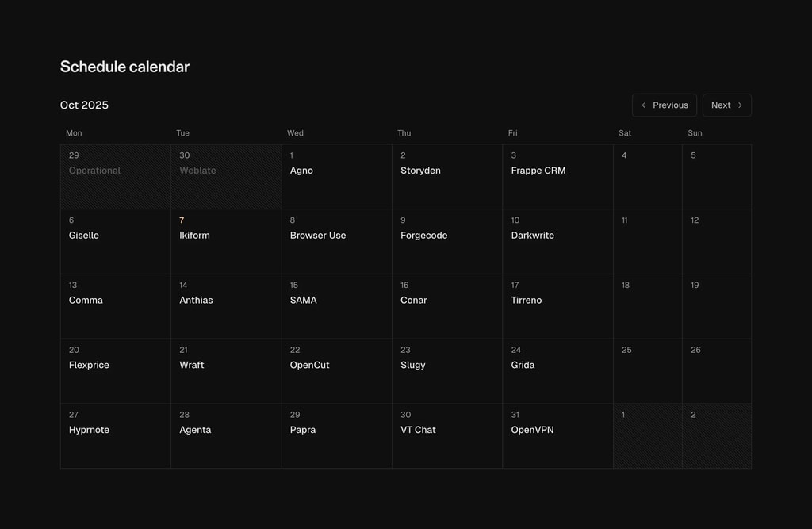Click the Oct 2025 month label
This screenshot has width=812, height=529.
coord(83,105)
